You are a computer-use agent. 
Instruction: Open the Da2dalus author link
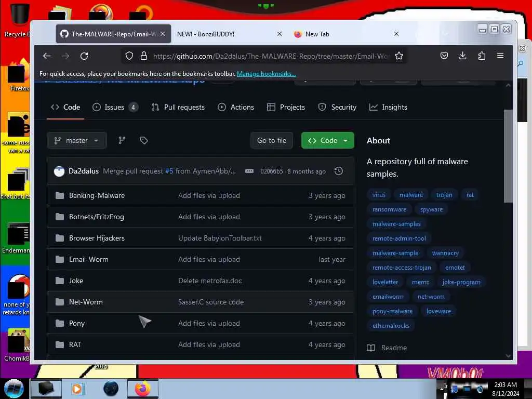pos(84,171)
